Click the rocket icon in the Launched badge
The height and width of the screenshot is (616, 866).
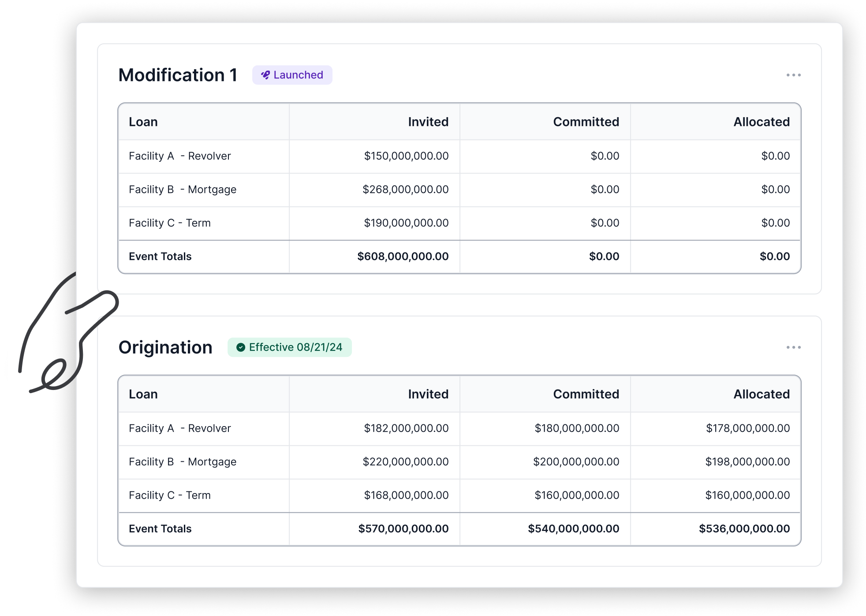[x=266, y=75]
